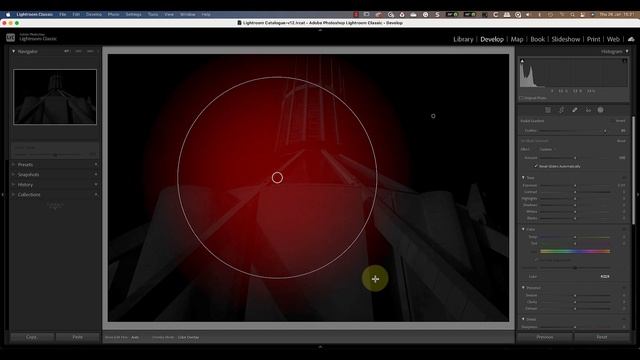Switch to the Develop module
This screenshot has height=360, width=640.
(x=492, y=39)
